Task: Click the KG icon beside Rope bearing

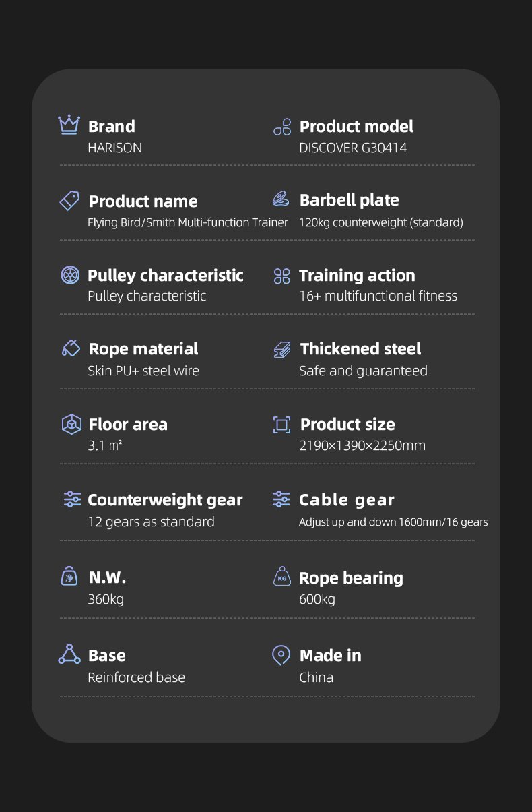Action: pyautogui.click(x=282, y=577)
